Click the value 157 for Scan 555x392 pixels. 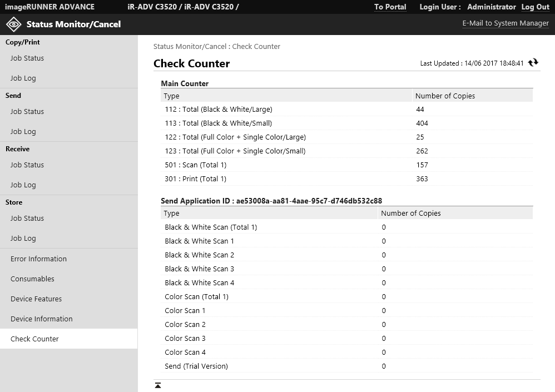click(422, 165)
